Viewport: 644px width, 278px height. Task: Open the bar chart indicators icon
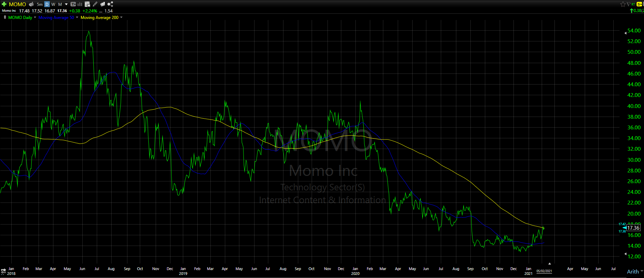coord(80,4)
